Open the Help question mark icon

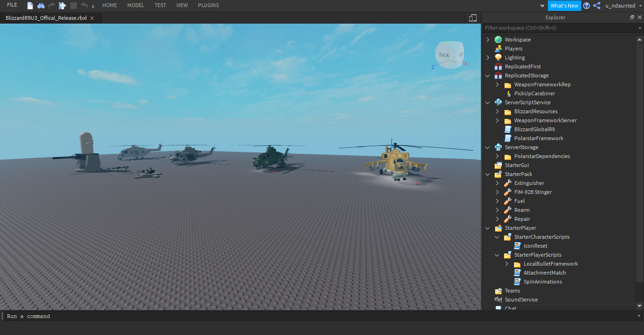(x=586, y=6)
